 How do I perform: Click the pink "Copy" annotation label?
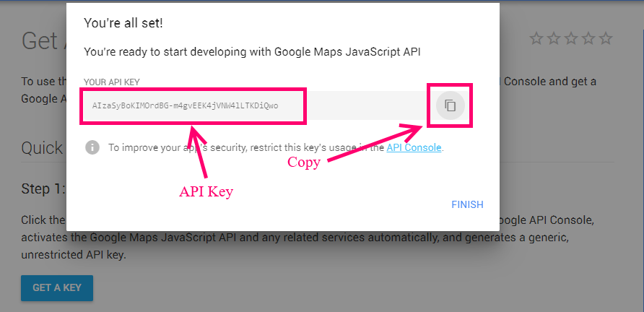tap(303, 162)
